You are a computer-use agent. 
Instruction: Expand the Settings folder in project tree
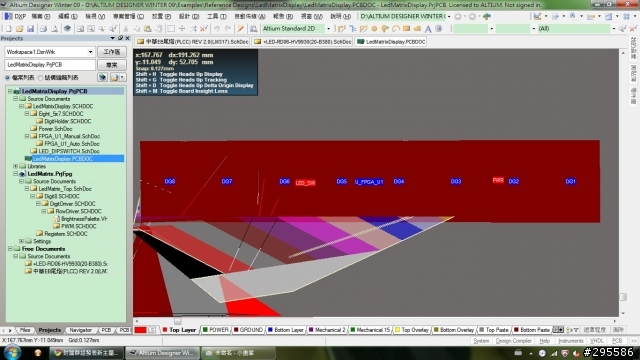21,241
